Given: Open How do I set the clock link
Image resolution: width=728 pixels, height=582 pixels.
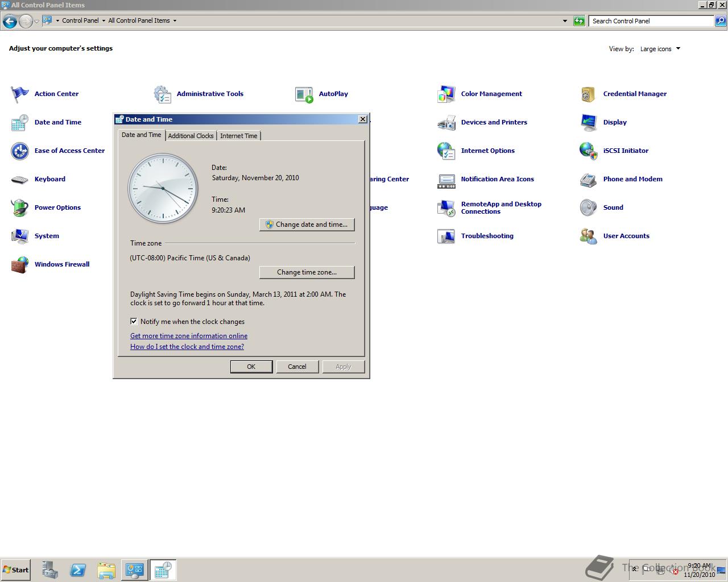Looking at the screenshot, I should 187,347.
